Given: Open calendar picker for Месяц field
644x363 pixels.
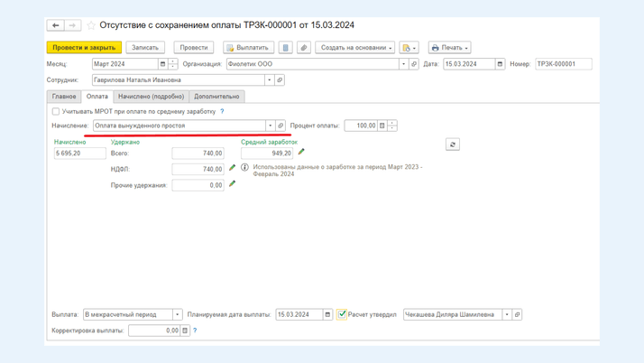Looking at the screenshot, I should coord(162,64).
